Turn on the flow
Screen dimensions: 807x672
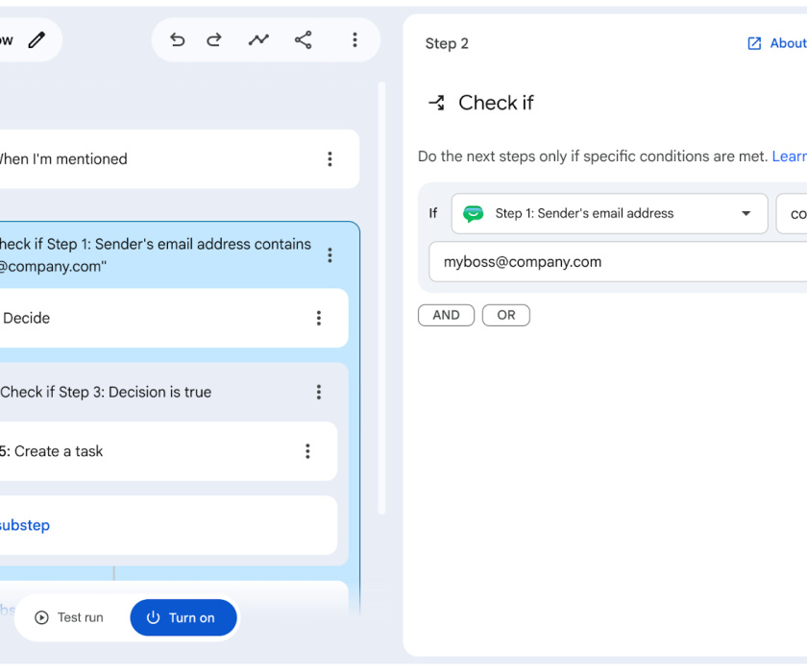click(x=183, y=617)
